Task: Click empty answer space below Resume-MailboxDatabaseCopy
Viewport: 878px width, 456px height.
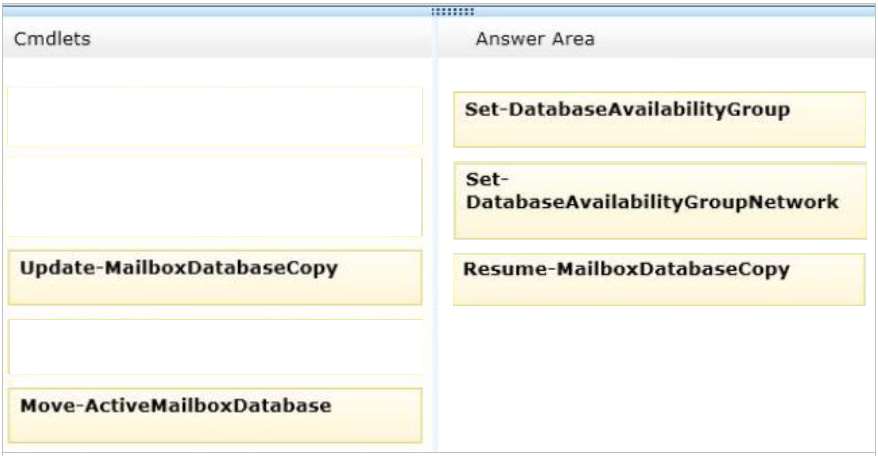Action: point(657,378)
